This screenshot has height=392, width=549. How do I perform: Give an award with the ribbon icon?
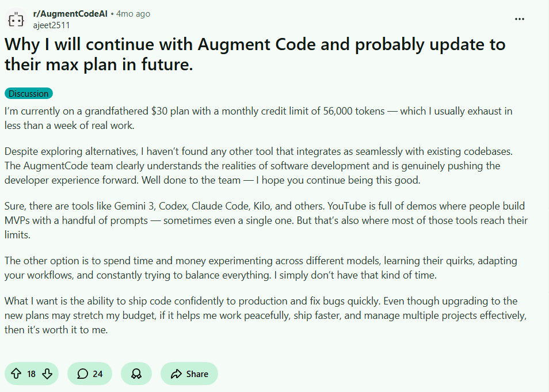(136, 374)
